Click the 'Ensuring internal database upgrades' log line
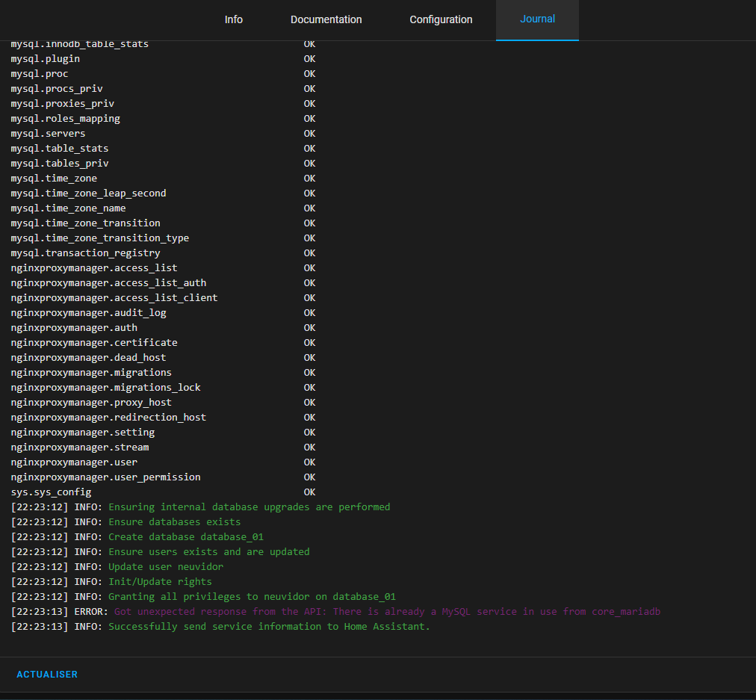 pyautogui.click(x=249, y=507)
